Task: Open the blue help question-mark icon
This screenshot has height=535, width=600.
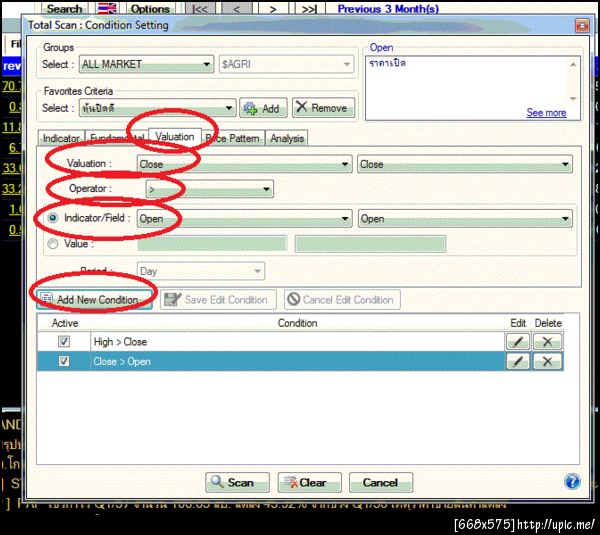Action: pyautogui.click(x=572, y=481)
